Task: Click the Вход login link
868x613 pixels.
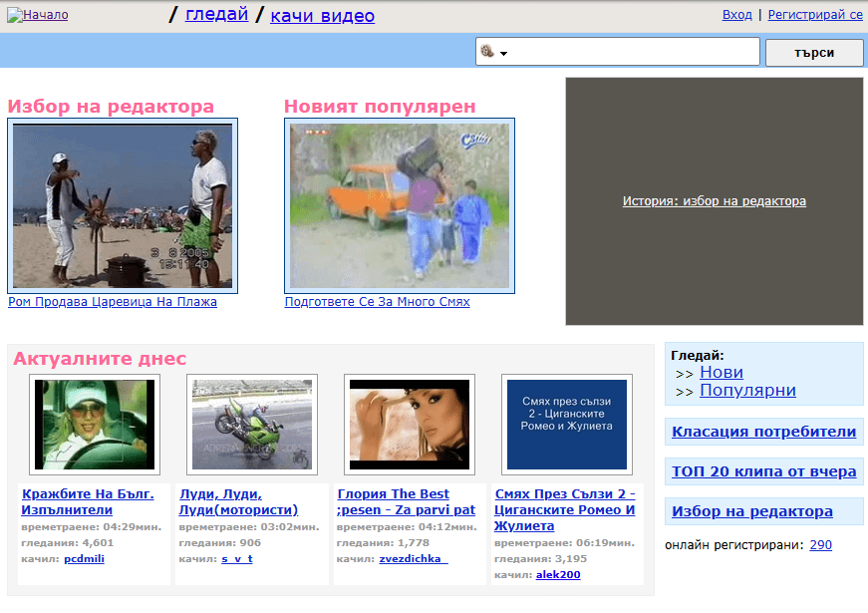Action: point(736,15)
